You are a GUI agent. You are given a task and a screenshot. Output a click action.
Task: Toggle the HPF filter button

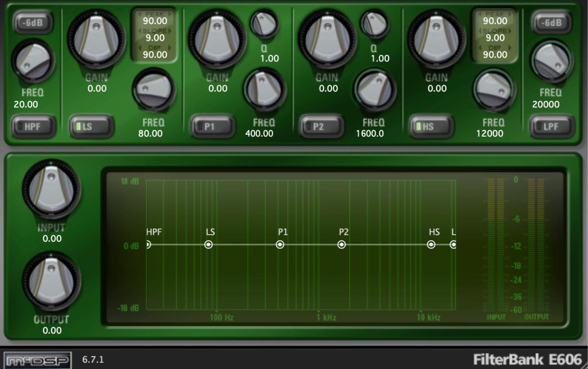click(x=33, y=126)
